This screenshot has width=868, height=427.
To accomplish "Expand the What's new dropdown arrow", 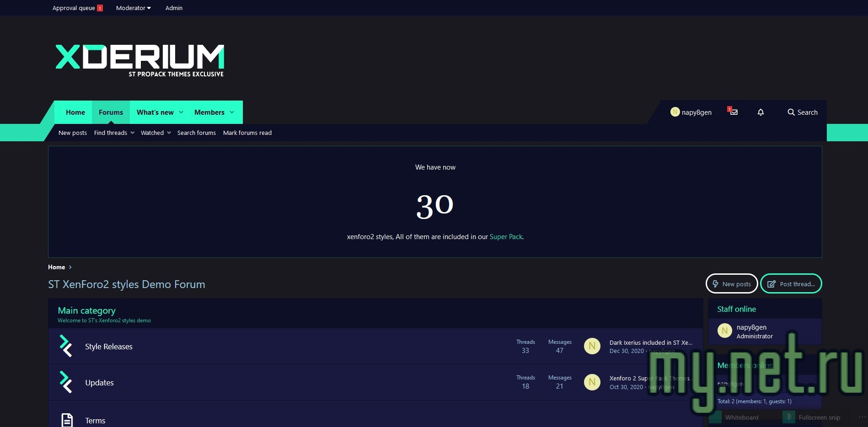I will coord(181,112).
